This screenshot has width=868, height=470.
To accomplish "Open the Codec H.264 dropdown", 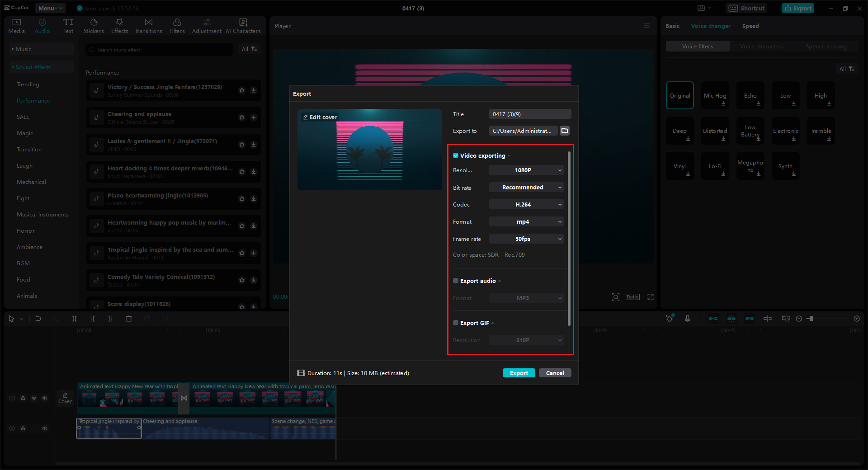I will (527, 204).
